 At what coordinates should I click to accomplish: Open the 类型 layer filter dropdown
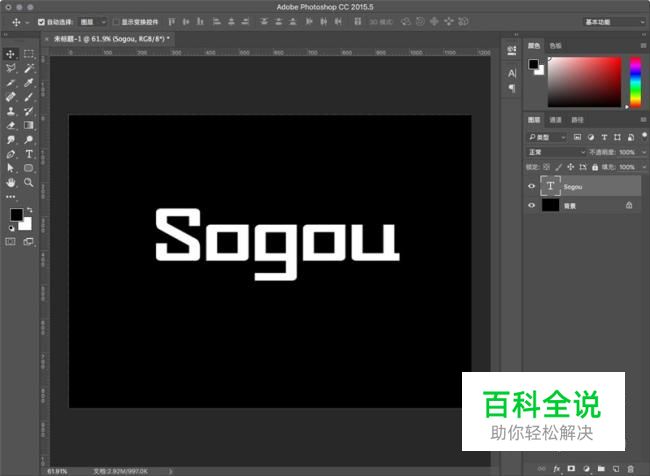coord(548,137)
